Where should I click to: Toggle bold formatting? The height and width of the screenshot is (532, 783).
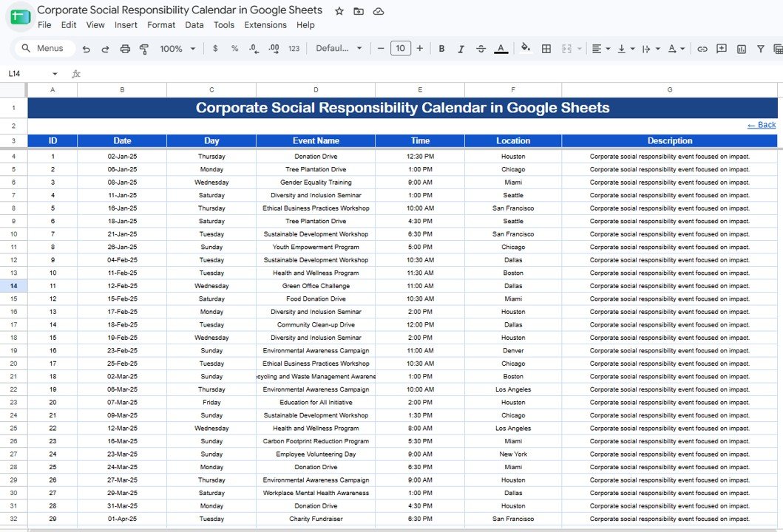coord(441,49)
